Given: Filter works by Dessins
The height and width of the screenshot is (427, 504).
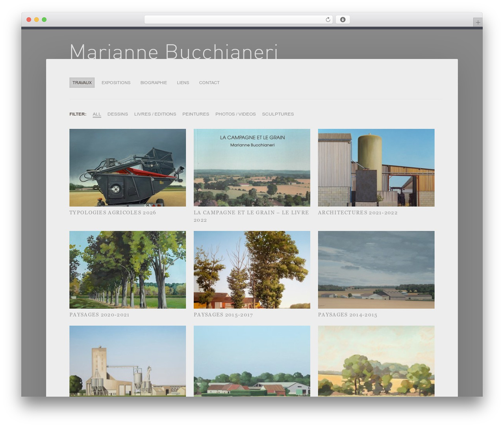Looking at the screenshot, I should click(118, 114).
